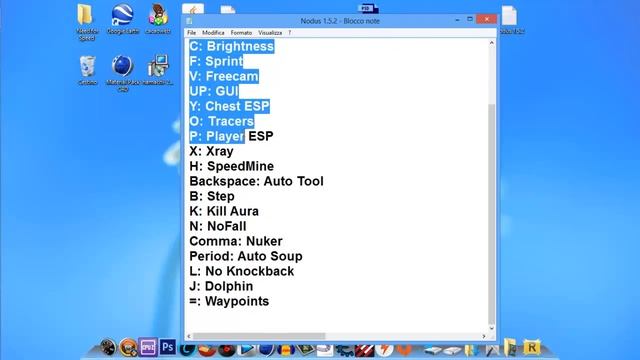Image resolution: width=640 pixels, height=360 pixels.
Task: Click the 'Y: Chest ESP' line
Action: click(229, 106)
